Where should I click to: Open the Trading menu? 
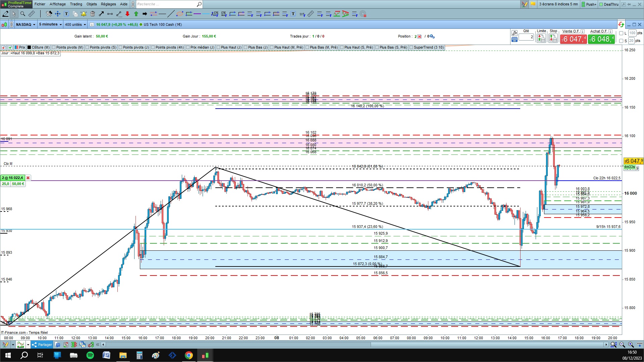pos(76,4)
